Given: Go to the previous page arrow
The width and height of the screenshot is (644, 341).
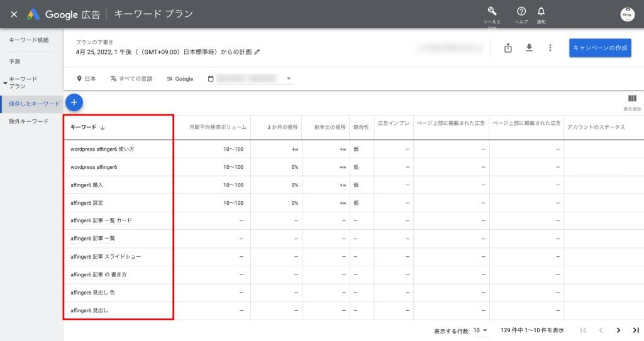Looking at the screenshot, I should click(x=601, y=330).
